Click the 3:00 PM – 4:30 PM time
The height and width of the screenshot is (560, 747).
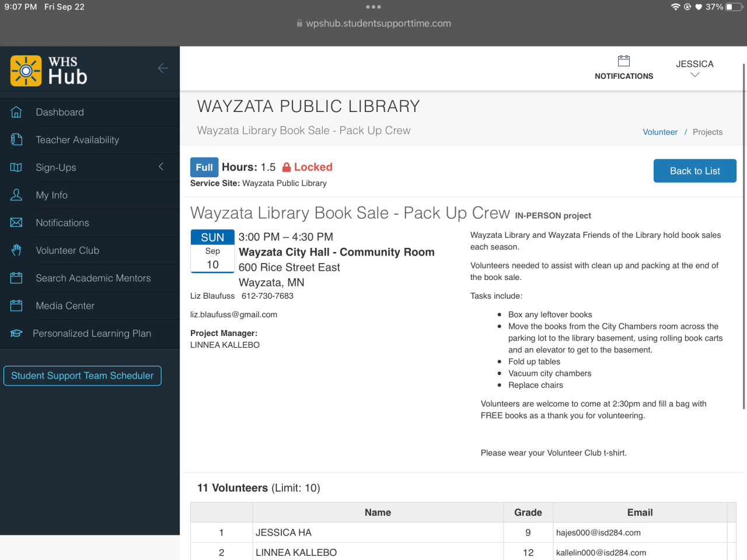point(286,237)
